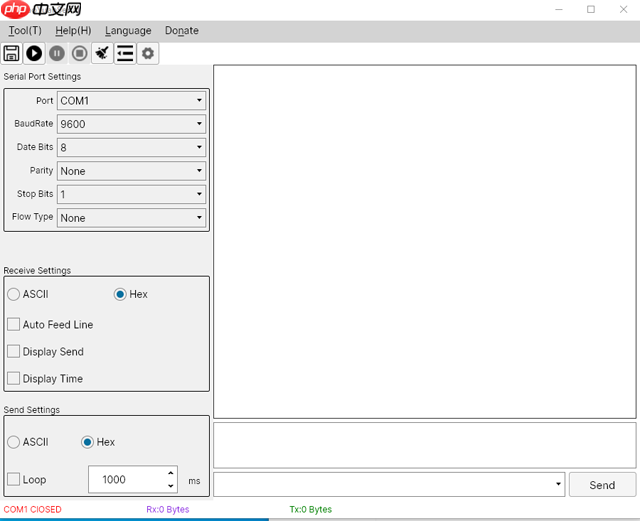Click the pause toolbar icon
This screenshot has height=521, width=640.
pyautogui.click(x=57, y=53)
